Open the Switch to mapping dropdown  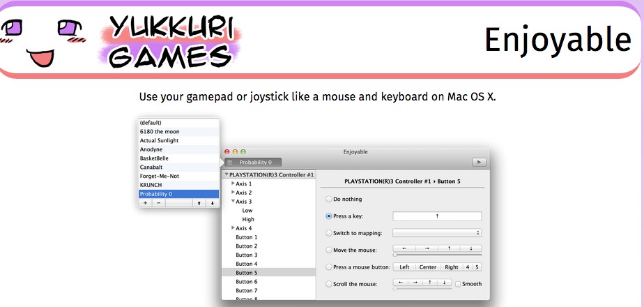437,233
